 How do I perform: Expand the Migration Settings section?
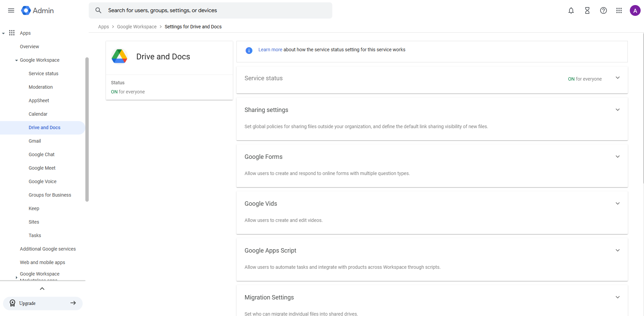(617, 297)
